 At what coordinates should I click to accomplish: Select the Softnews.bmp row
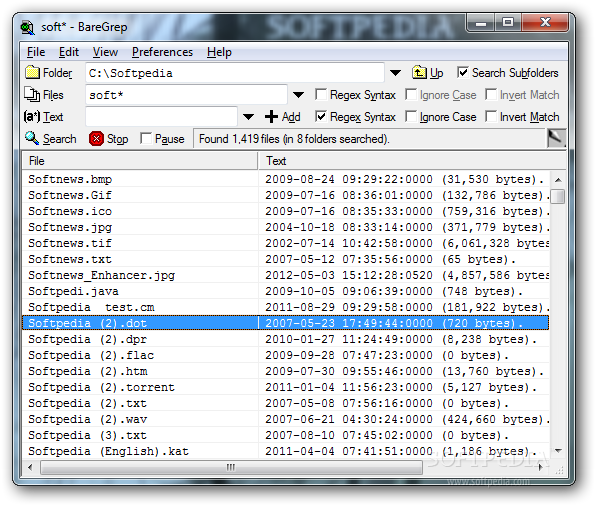coord(285,179)
